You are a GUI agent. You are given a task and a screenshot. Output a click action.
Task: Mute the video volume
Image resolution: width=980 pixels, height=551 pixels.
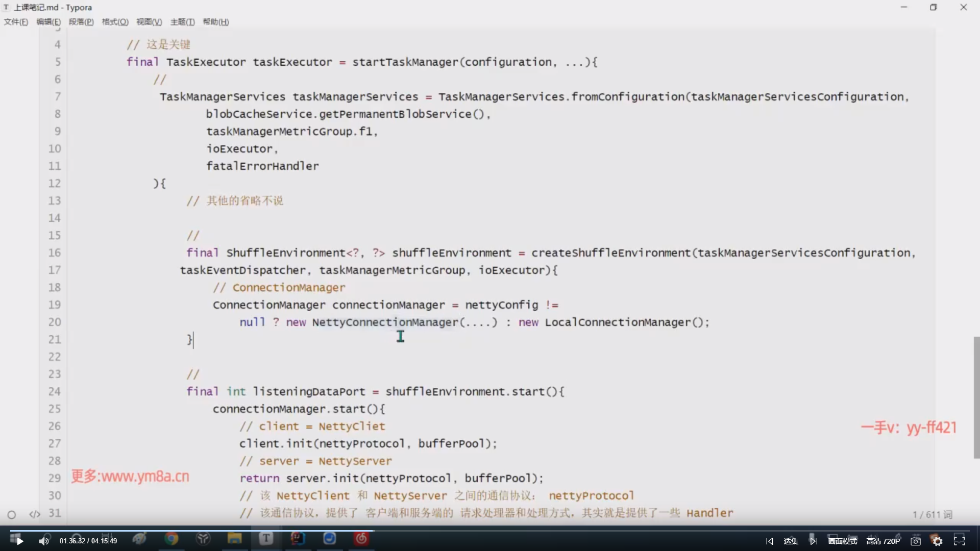[44, 541]
